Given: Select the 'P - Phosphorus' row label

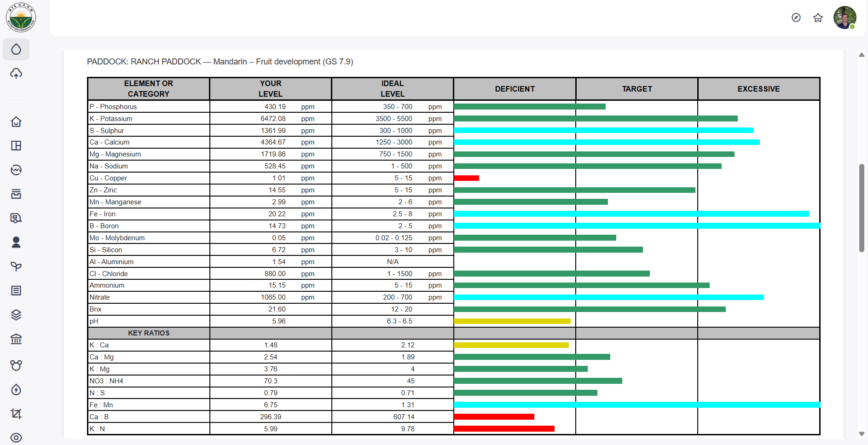Looking at the screenshot, I should pyautogui.click(x=113, y=107).
